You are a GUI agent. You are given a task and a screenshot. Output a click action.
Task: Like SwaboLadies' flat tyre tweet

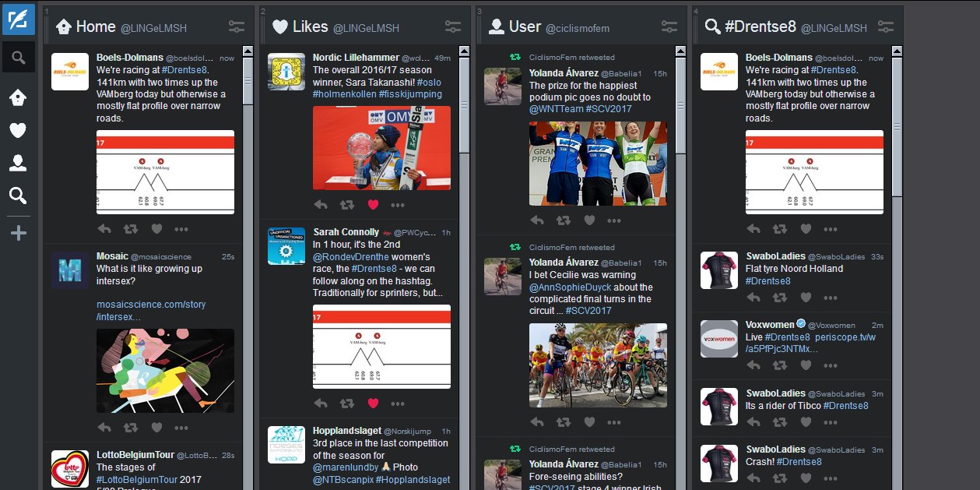coord(805,297)
